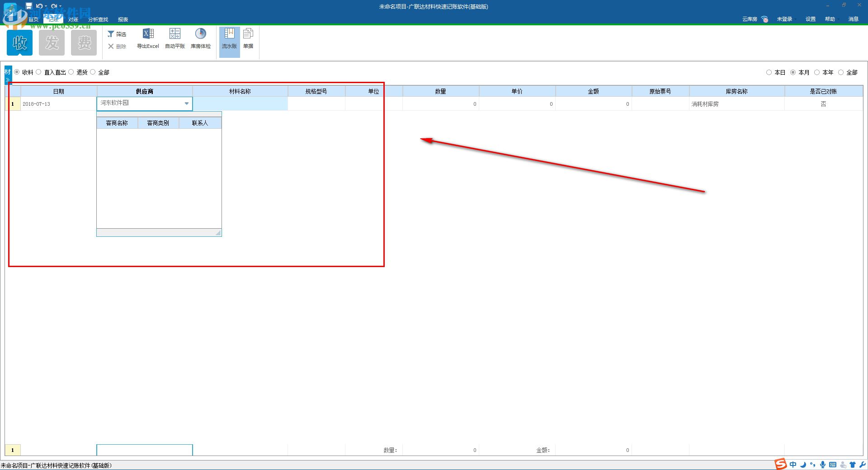Click the supplier popup resize grip
Screen dimensions: 868x470
[218, 233]
